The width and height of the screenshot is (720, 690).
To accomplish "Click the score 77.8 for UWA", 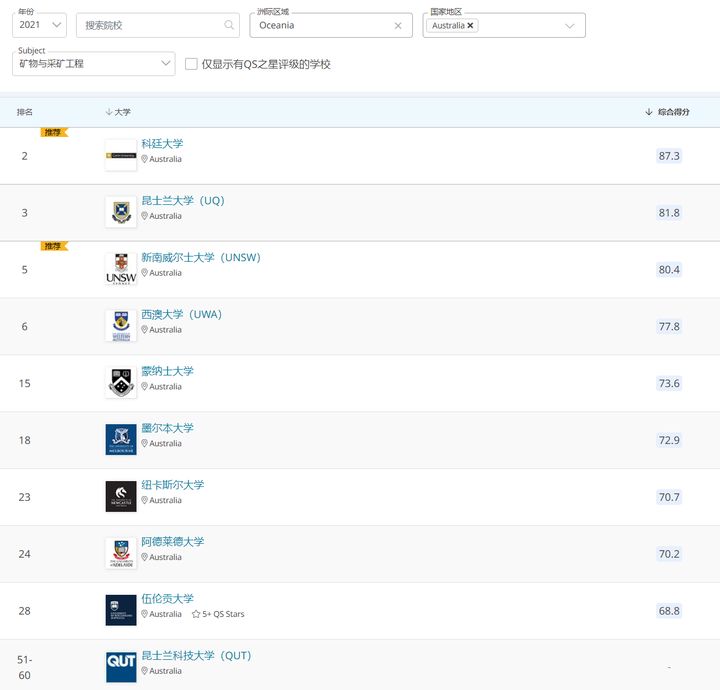I will (669, 327).
